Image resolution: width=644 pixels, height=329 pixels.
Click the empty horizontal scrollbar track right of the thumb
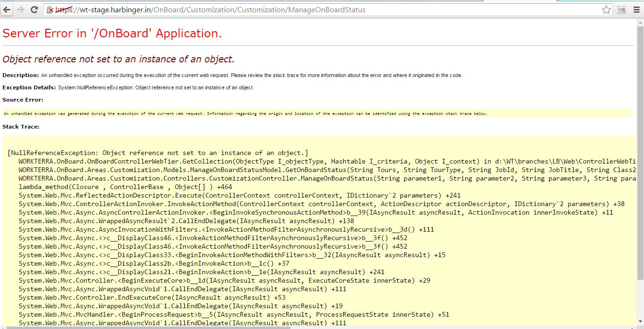(426, 327)
